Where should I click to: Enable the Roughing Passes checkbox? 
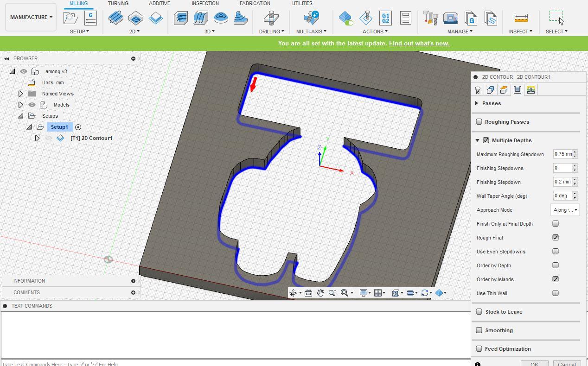(479, 122)
